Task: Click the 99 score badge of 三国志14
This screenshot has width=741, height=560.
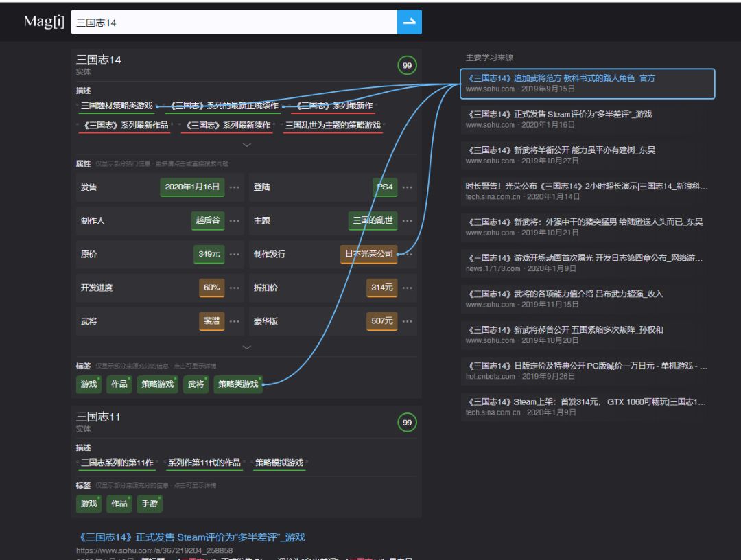Action: (x=407, y=65)
